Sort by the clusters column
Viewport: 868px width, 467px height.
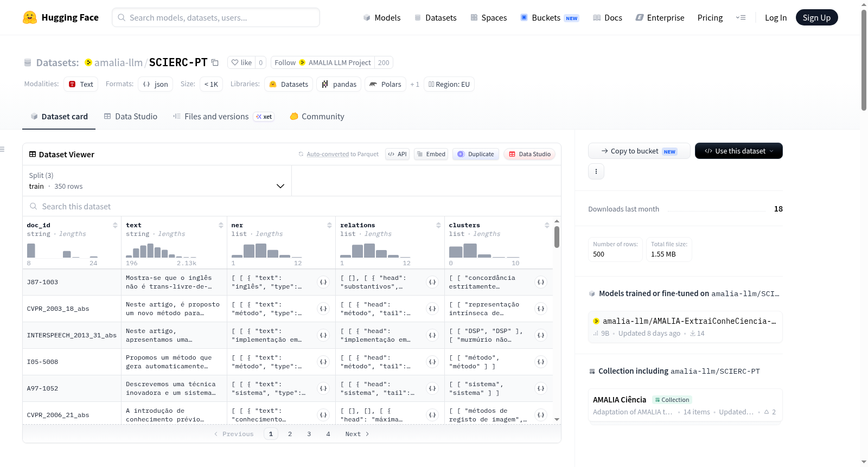547,225
